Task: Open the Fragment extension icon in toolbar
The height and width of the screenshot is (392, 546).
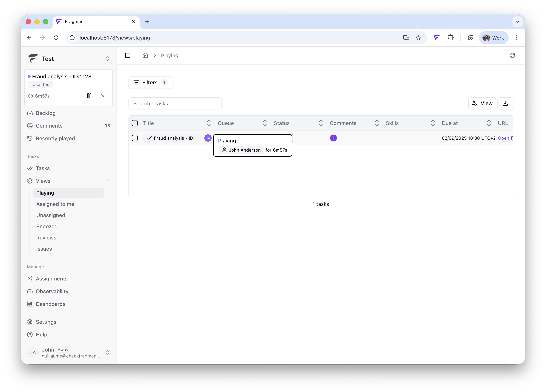Action: 437,38
